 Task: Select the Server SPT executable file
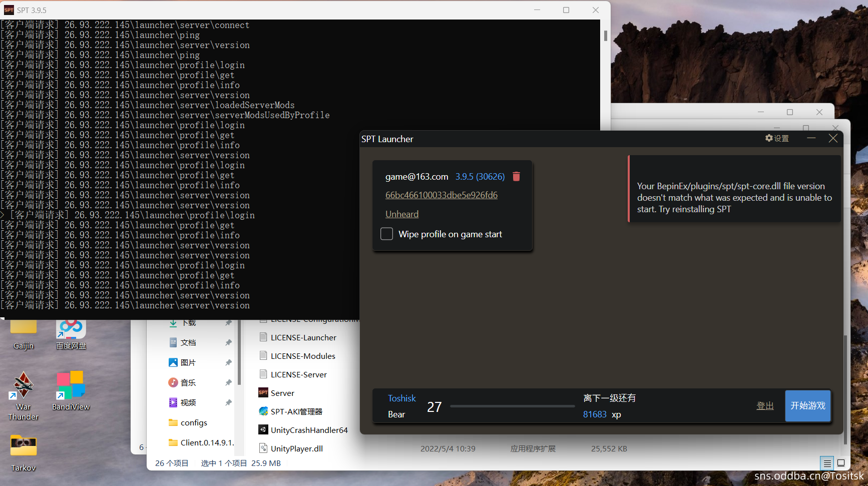tap(282, 393)
